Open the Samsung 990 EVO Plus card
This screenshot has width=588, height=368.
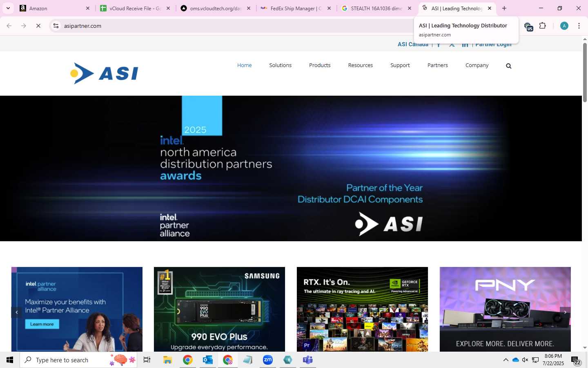coord(219,310)
